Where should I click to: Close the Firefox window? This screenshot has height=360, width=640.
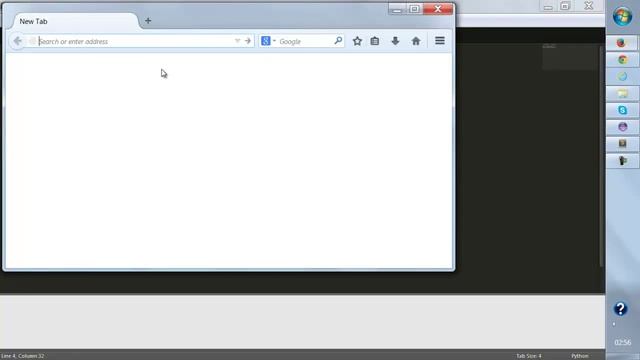438,9
